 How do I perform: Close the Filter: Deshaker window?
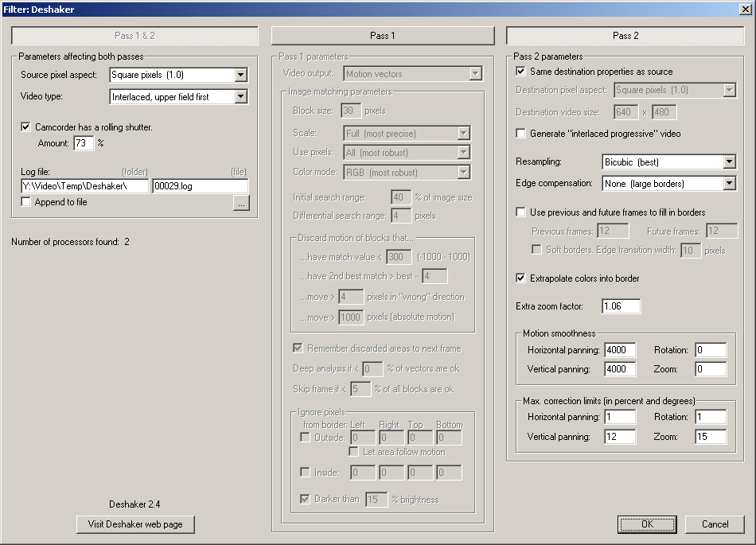click(x=745, y=10)
